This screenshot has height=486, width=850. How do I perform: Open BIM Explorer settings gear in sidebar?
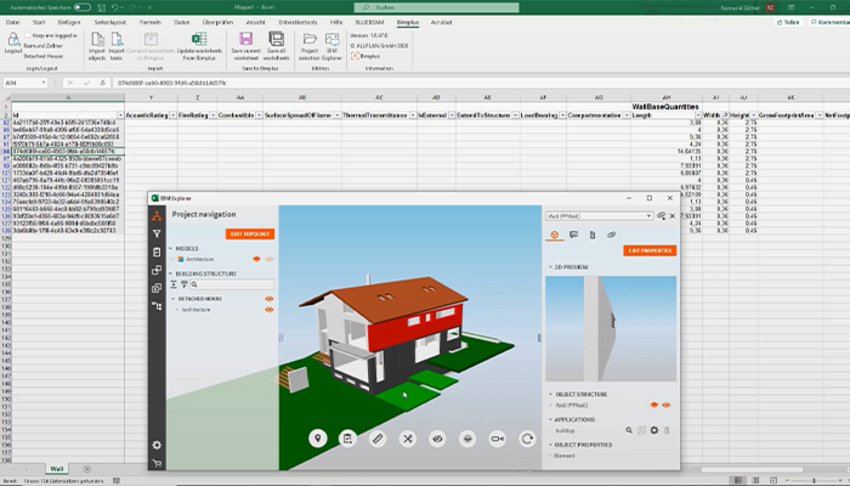tap(156, 444)
